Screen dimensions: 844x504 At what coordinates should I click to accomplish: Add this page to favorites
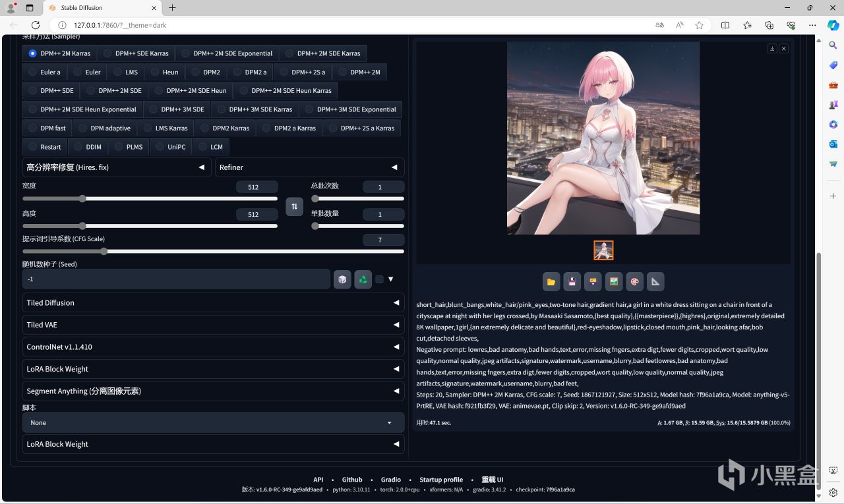tap(700, 25)
